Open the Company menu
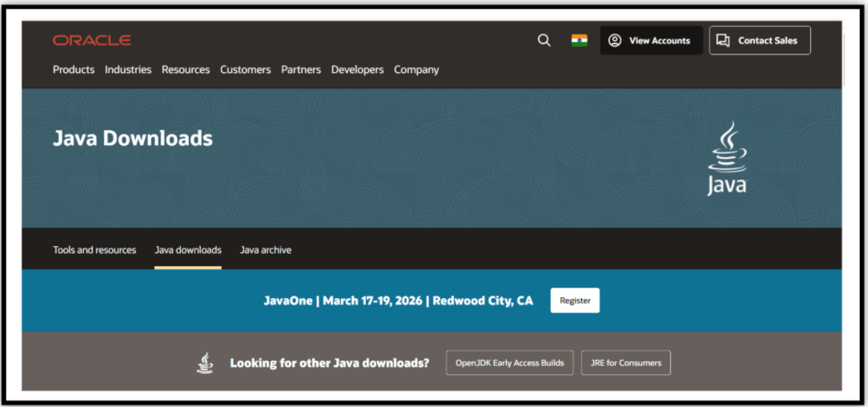This screenshot has height=407, width=868. click(x=416, y=70)
